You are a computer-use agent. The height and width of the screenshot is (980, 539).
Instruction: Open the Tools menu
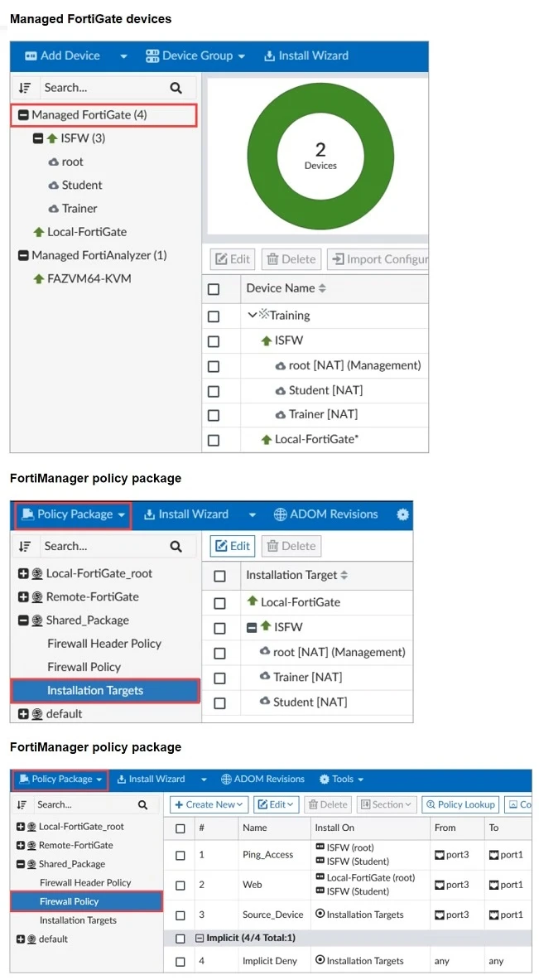click(342, 780)
